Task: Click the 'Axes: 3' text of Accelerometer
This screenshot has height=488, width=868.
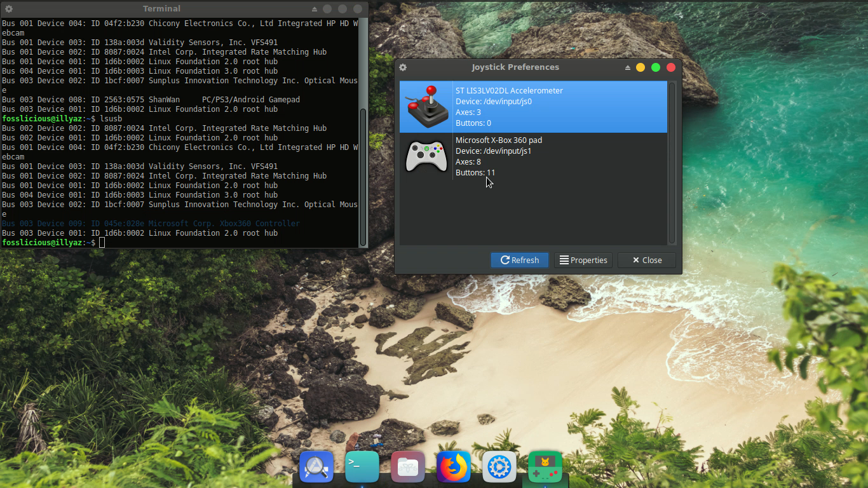Action: point(468,112)
